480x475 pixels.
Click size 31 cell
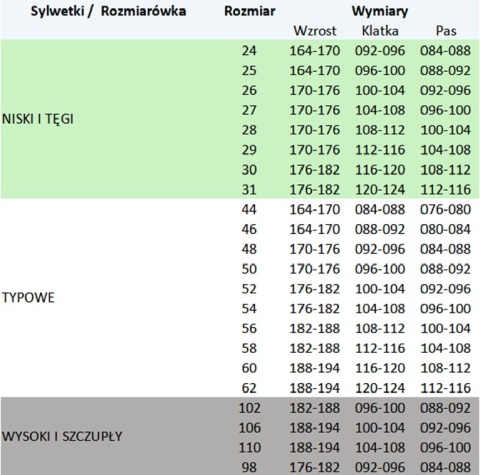[249, 190]
